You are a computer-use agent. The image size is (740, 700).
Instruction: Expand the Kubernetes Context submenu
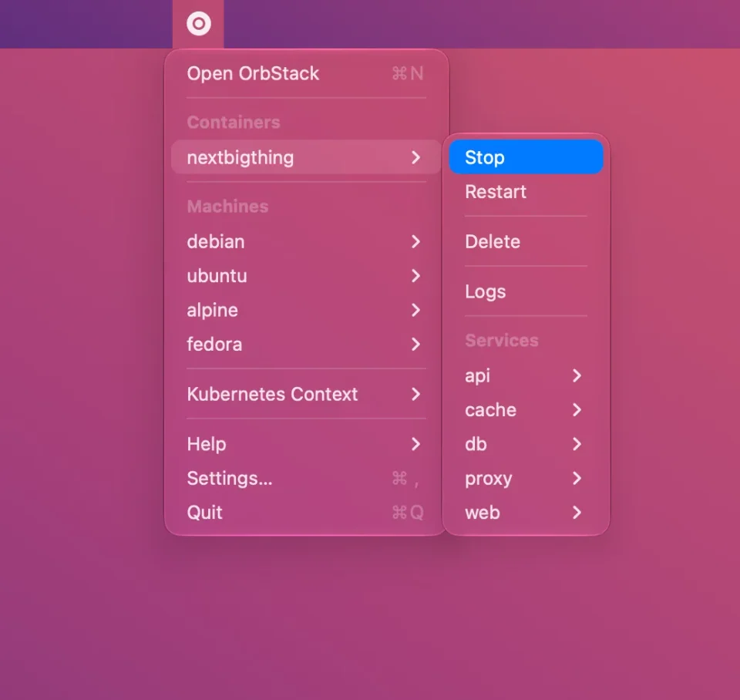(x=306, y=394)
